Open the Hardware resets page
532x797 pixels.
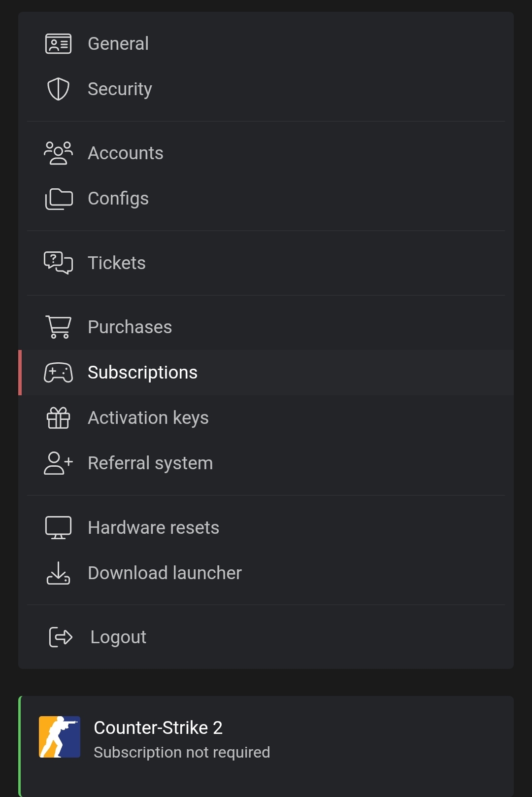266,527
